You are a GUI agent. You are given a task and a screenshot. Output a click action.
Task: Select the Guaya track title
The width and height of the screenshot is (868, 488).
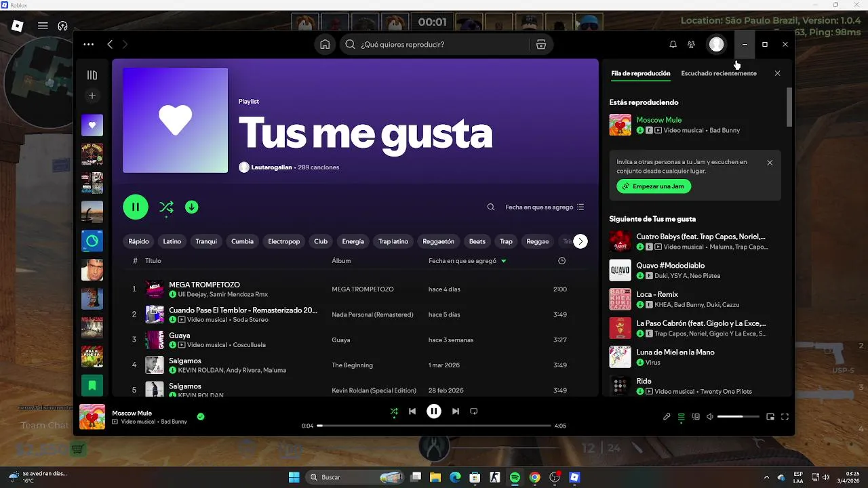point(180,335)
